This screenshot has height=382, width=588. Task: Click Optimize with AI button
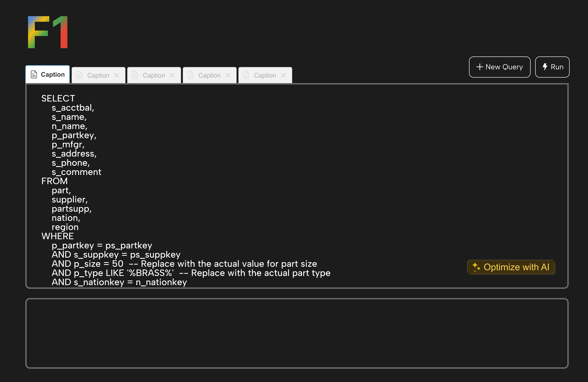pos(511,267)
